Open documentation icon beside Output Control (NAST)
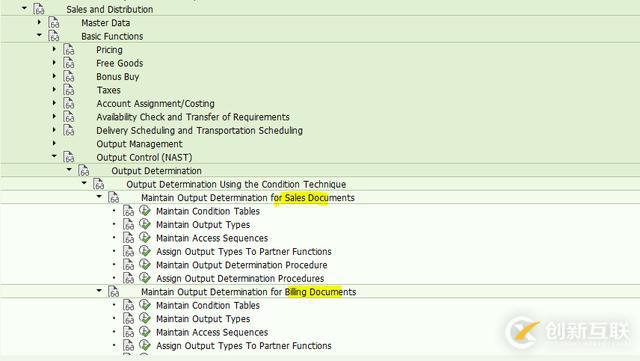Screen dimensions: 640x361 pyautogui.click(x=69, y=157)
